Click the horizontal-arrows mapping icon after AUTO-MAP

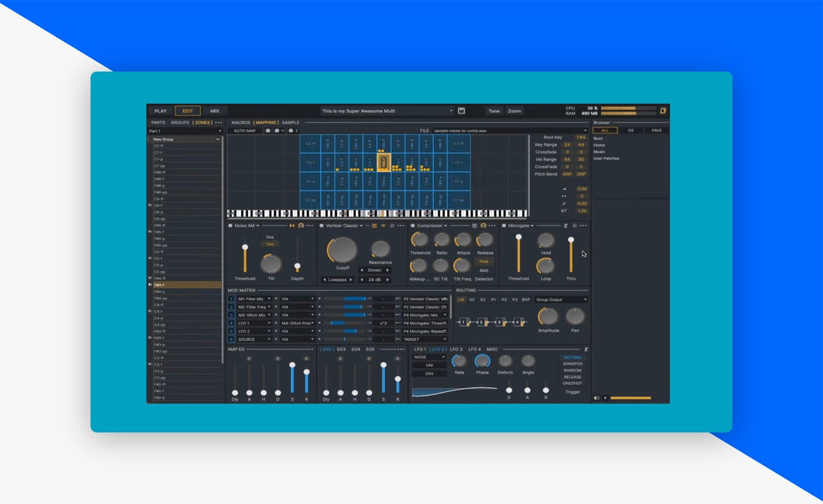coord(279,130)
